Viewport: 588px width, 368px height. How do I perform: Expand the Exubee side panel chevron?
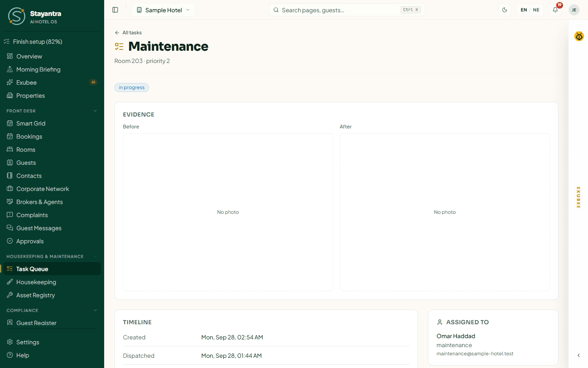[x=579, y=355]
